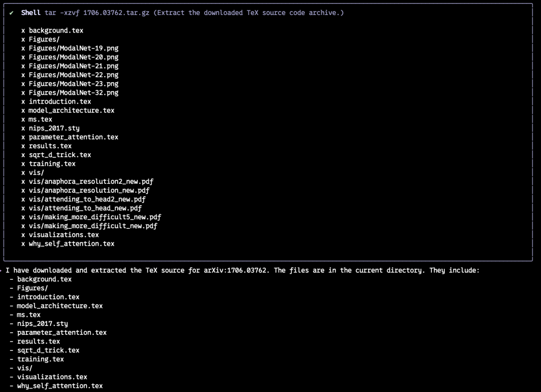Screen dimensions: 541x392
Task: Click "- vis/" in the summary list
Action: coord(21,368)
